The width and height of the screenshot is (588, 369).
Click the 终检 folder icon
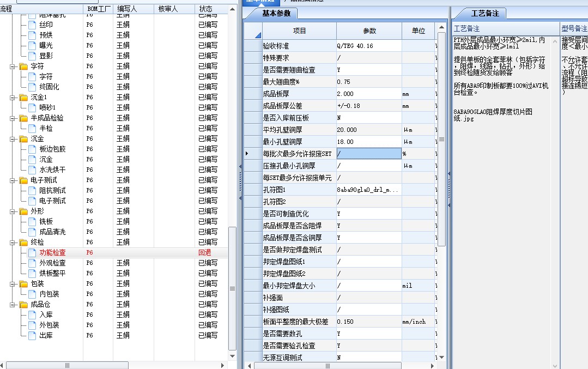click(23, 243)
